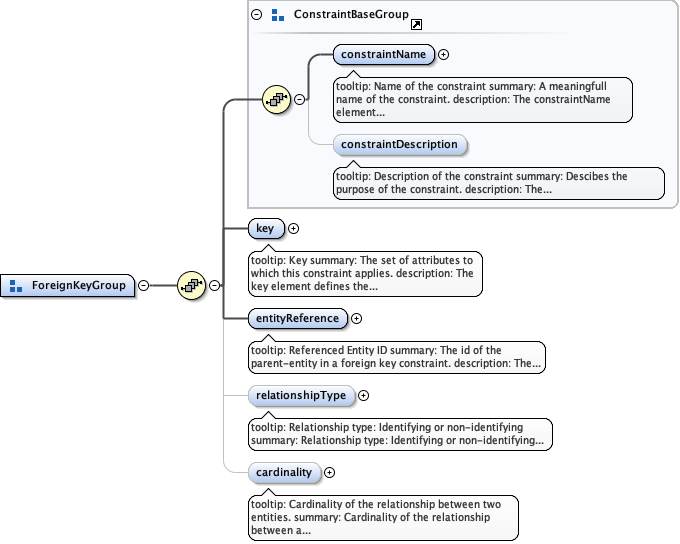Select the sequence compositor inside ConstraintBaseGroup
The width and height of the screenshot is (680, 544).
275,100
